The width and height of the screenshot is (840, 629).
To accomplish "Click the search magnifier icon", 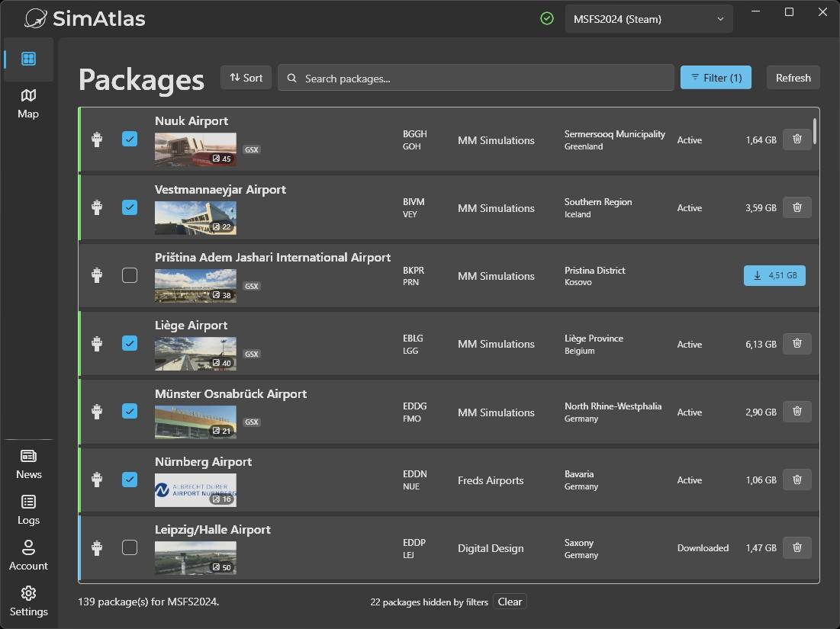I will coord(291,79).
